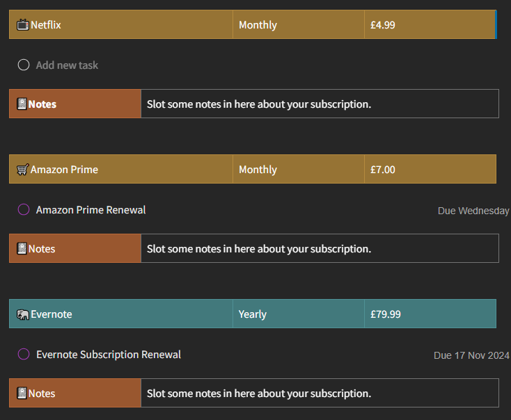Click the empty Add new task circle
The height and width of the screenshot is (420, 511).
[24, 65]
